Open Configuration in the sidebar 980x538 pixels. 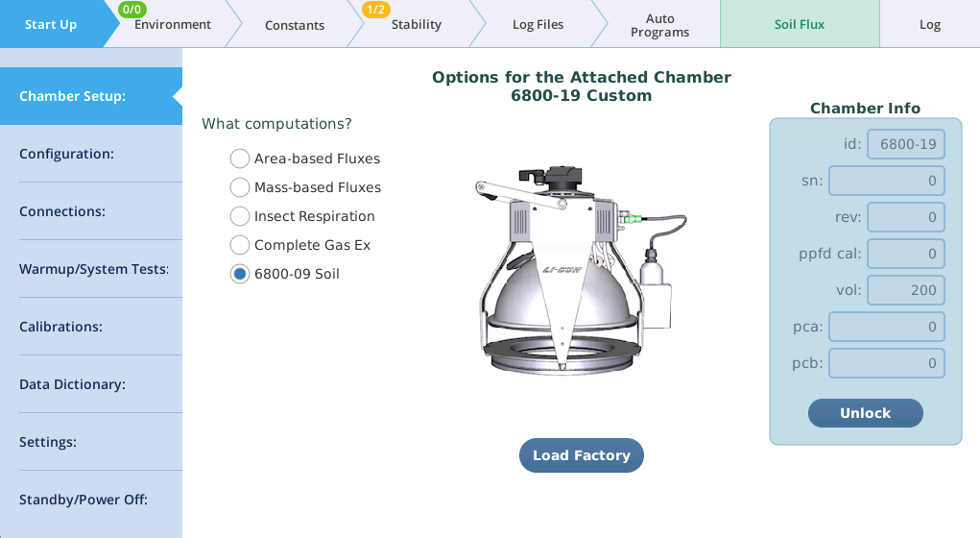click(91, 154)
